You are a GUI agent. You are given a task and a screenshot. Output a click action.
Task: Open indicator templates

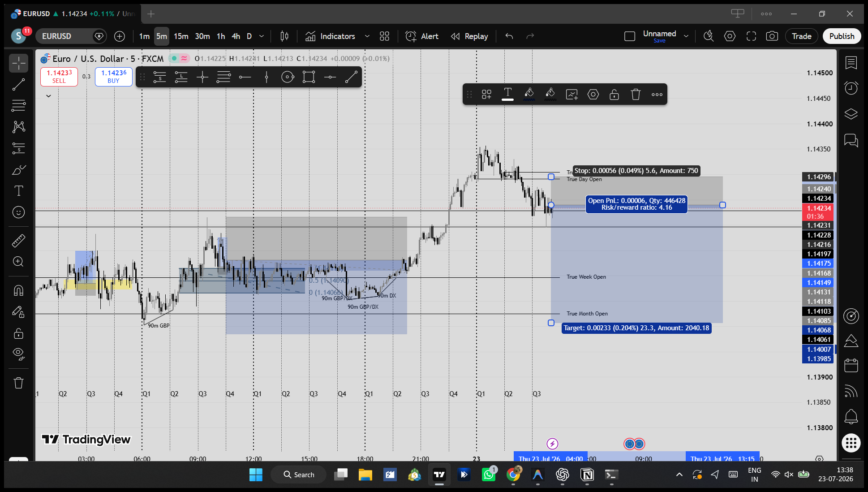(x=384, y=36)
